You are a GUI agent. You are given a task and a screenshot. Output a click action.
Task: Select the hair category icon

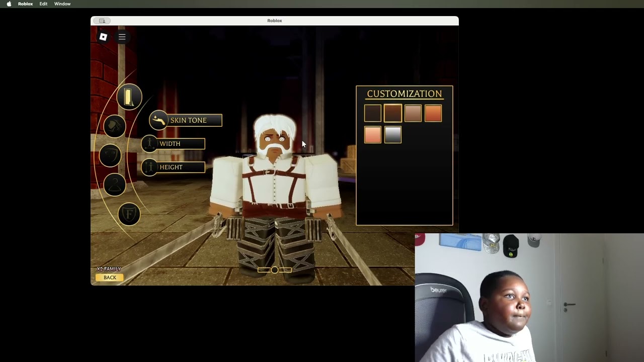point(115,126)
